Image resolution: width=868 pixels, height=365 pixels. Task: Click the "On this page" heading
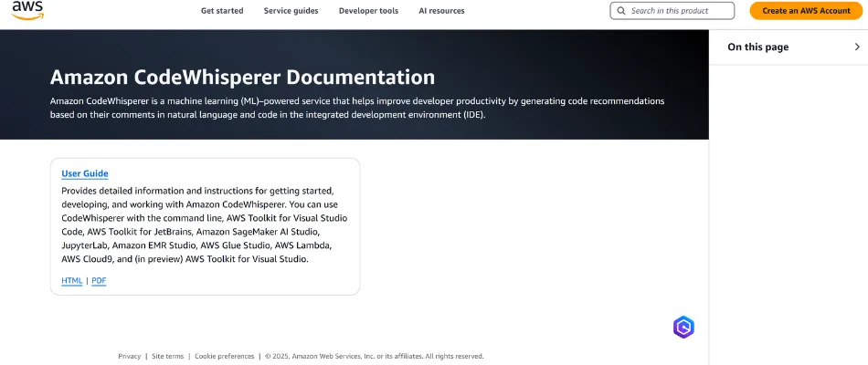pos(757,47)
